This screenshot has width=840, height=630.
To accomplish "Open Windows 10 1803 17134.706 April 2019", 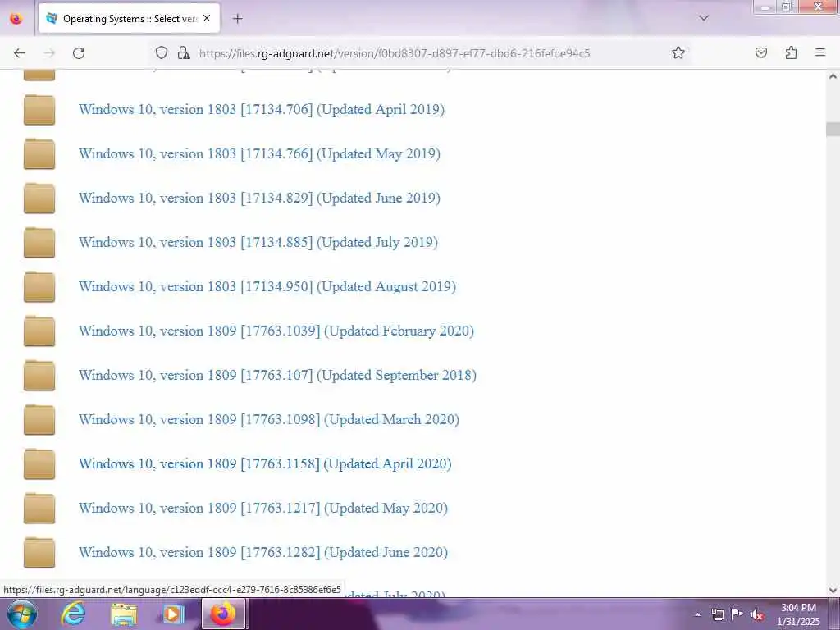I will click(x=262, y=109).
